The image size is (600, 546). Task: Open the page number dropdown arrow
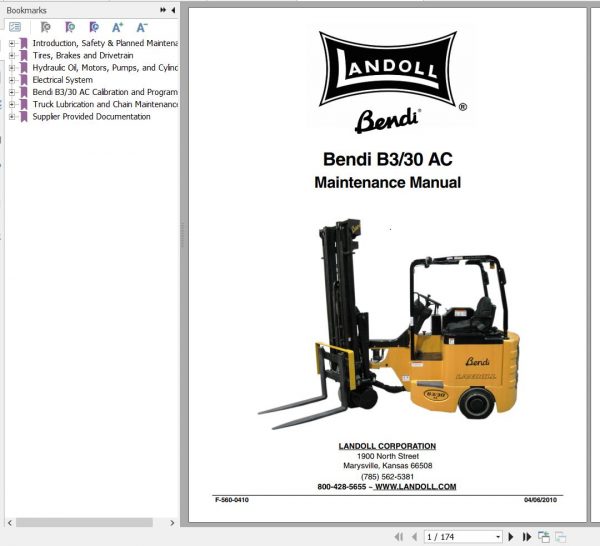(497, 537)
